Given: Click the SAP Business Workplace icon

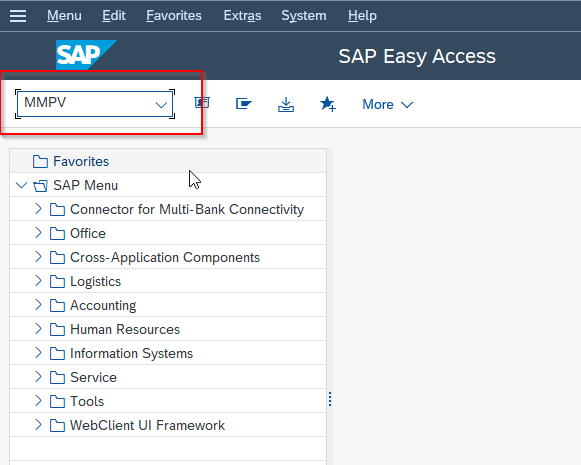Looking at the screenshot, I should (244, 103).
